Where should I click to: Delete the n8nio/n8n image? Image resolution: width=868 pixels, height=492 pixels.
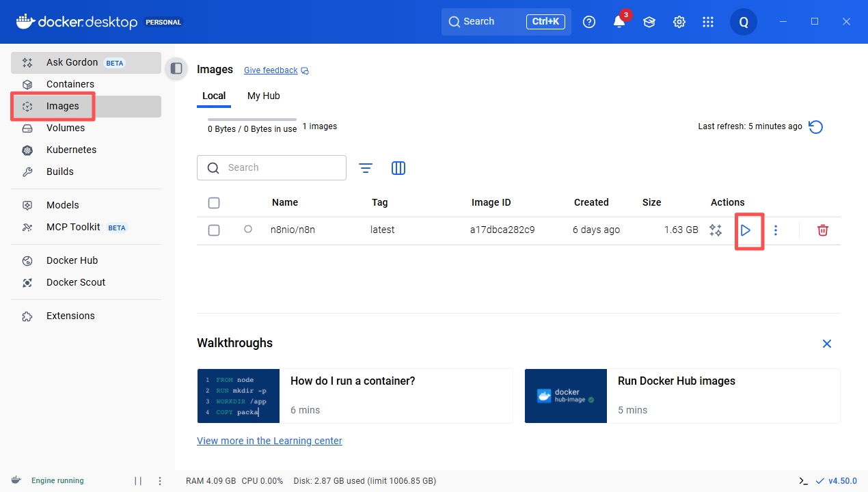click(823, 230)
